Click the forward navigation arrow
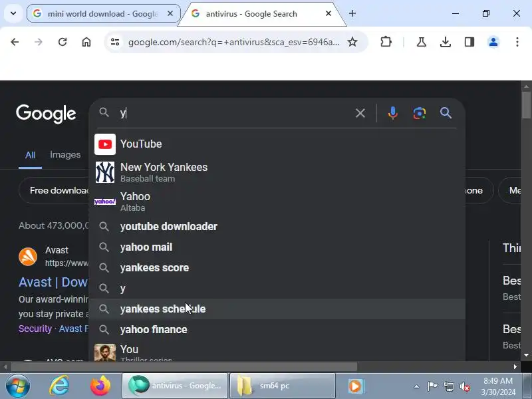This screenshot has height=399, width=532. pyautogui.click(x=39, y=42)
